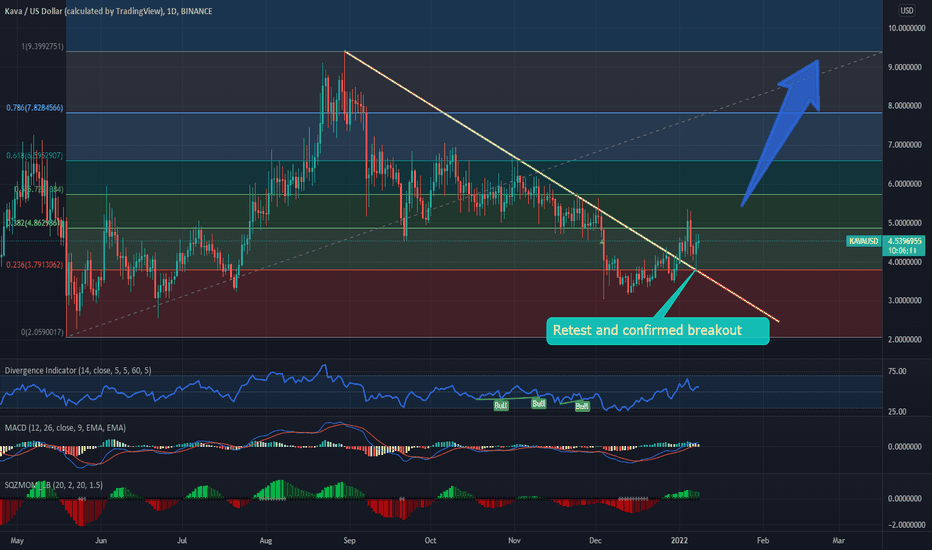Select the MACD (12, 26, close, 9) legend
932x550 pixels.
(65, 428)
